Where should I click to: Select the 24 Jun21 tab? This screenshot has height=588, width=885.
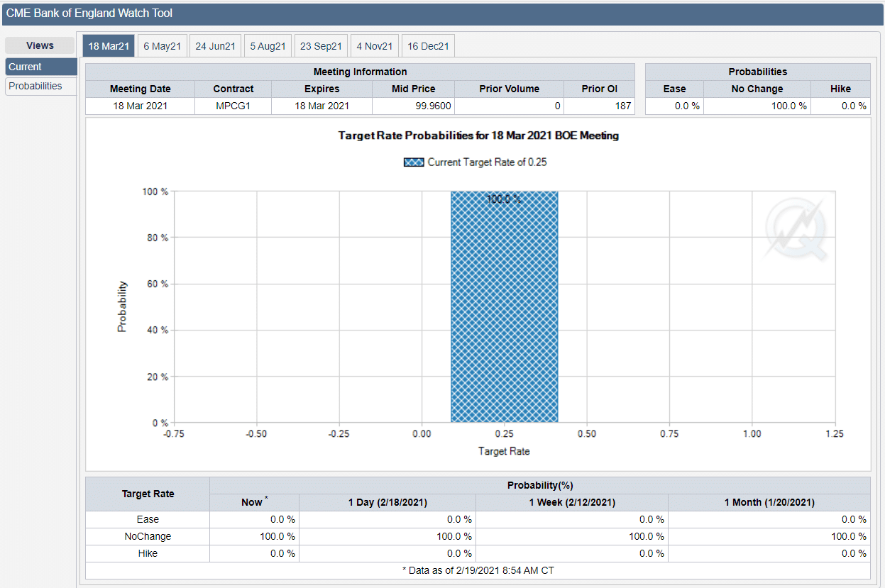tap(215, 46)
